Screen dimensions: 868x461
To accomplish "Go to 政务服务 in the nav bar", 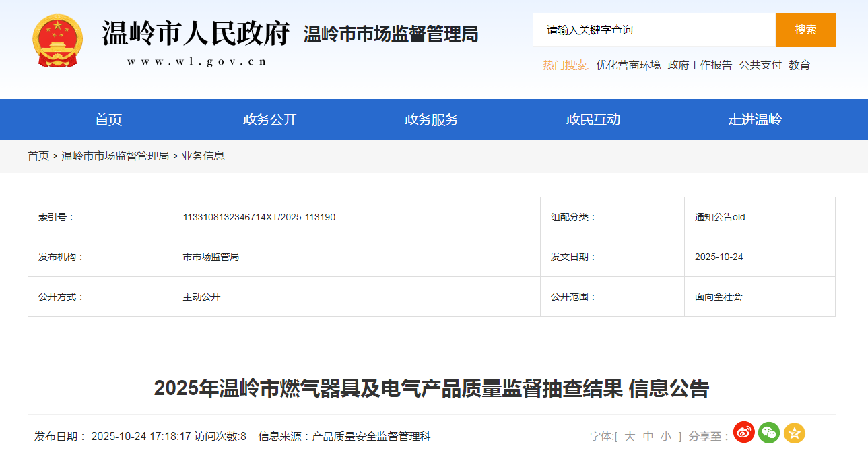I will [x=432, y=119].
